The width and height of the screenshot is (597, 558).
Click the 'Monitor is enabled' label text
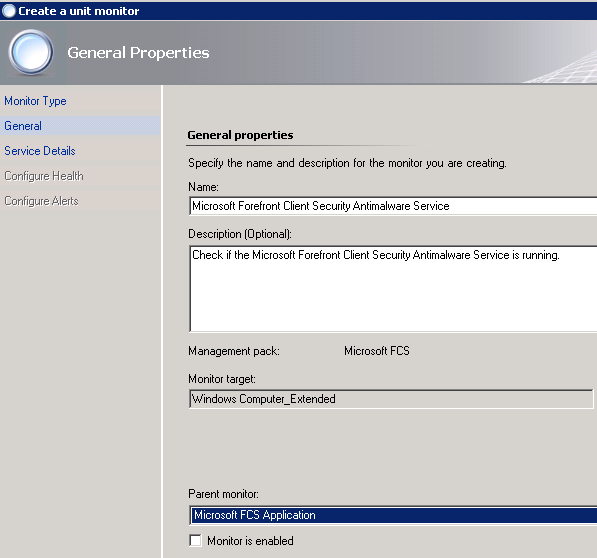click(x=250, y=540)
